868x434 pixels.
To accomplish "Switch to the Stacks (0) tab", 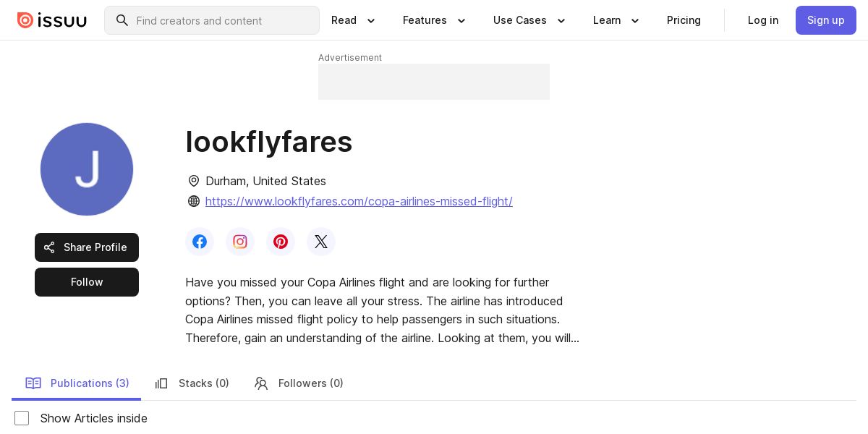I will [192, 383].
